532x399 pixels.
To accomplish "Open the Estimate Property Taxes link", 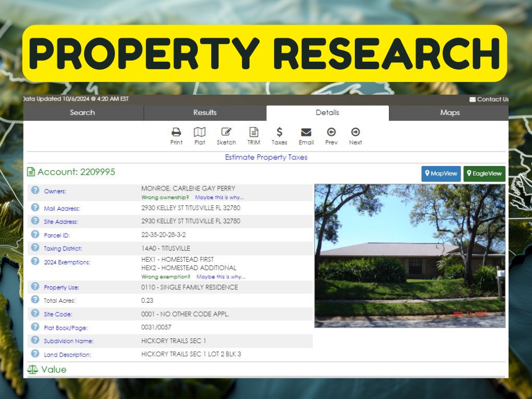I will 266,157.
